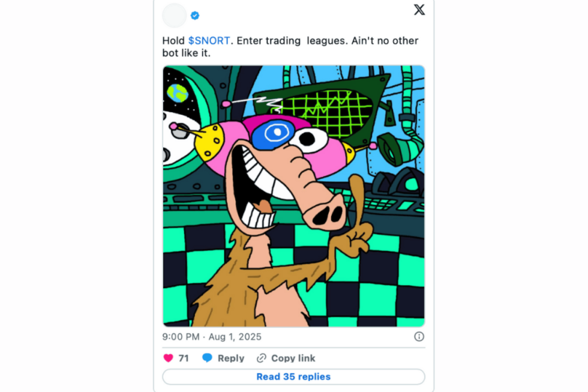Open the cartoon aardvark image
Screen dimensions: 588x392
click(x=293, y=196)
